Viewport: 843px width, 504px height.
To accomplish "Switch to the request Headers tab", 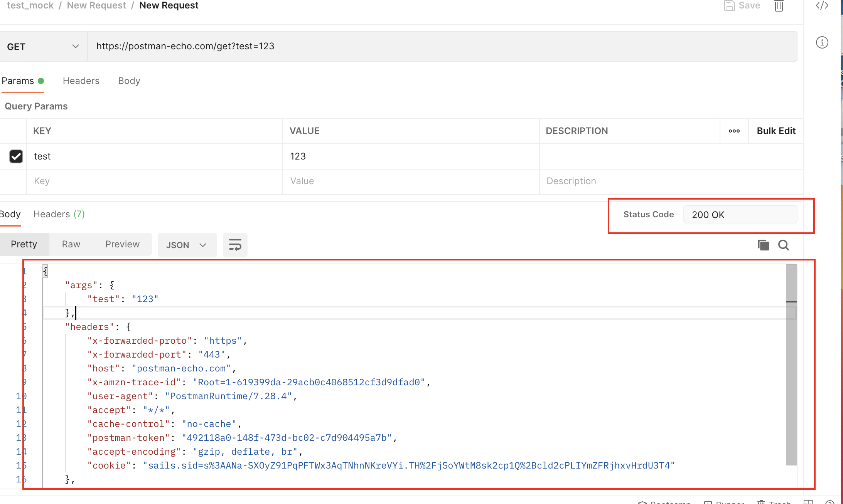I will (81, 81).
